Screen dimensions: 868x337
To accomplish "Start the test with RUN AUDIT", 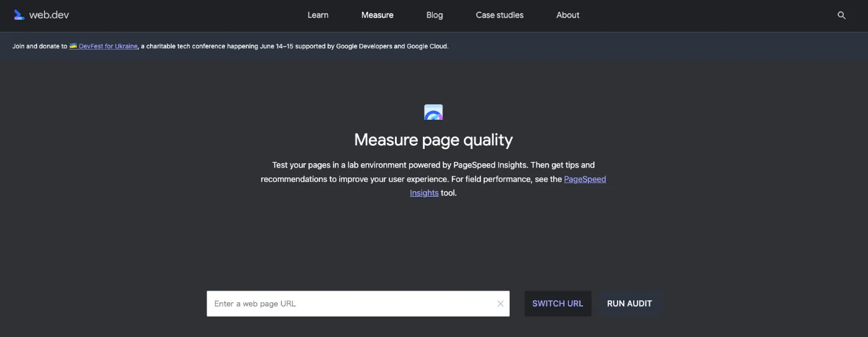I will click(629, 303).
